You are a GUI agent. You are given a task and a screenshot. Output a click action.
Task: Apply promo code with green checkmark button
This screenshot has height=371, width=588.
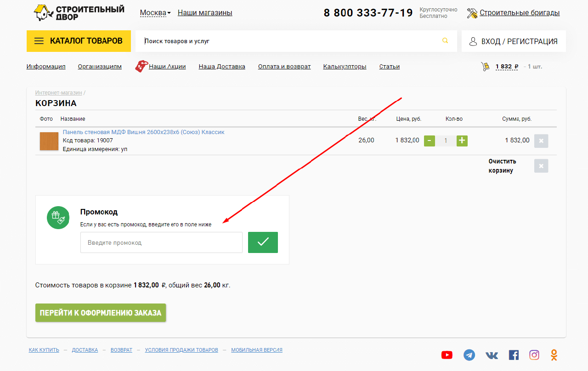coord(263,242)
